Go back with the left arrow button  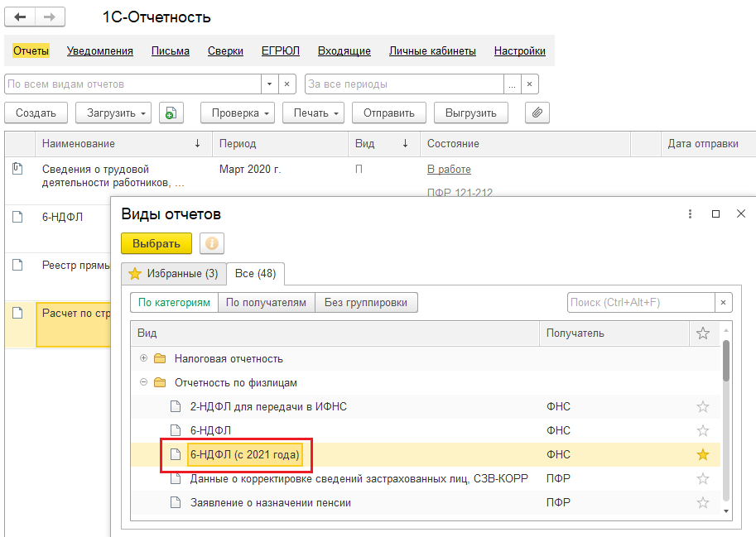tap(20, 17)
